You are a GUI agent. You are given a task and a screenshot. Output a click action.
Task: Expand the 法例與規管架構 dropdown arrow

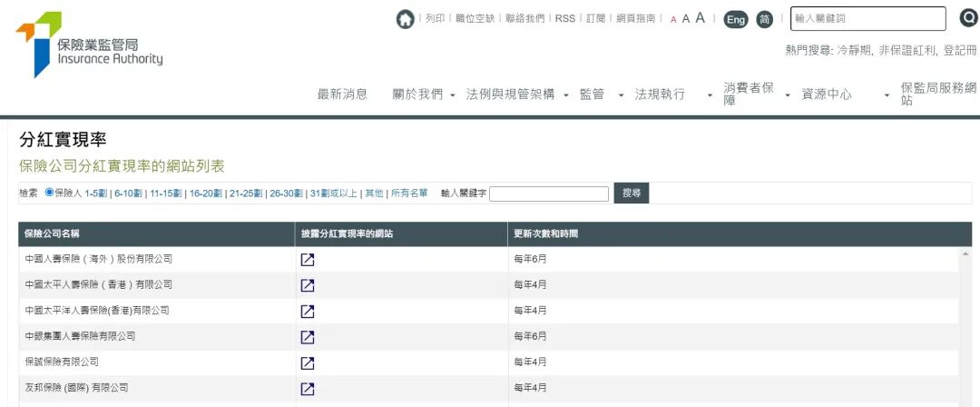point(565,95)
